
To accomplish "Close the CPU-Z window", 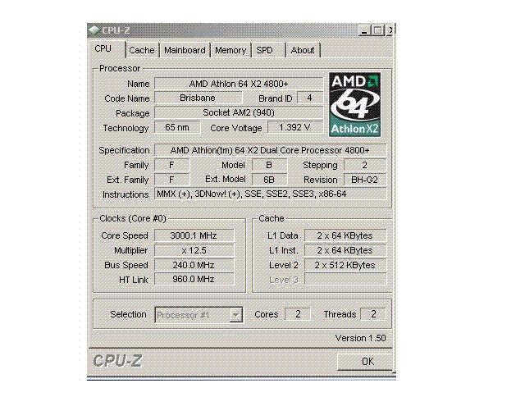I will (390, 30).
